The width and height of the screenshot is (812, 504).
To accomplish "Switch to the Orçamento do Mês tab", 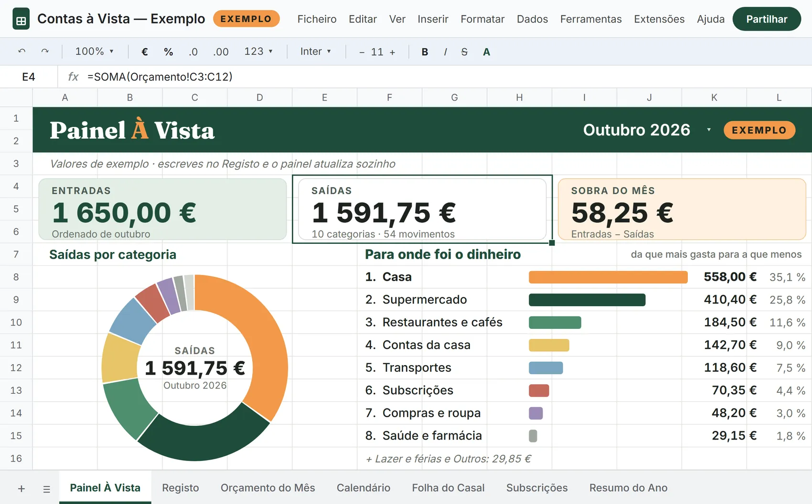I will (268, 488).
